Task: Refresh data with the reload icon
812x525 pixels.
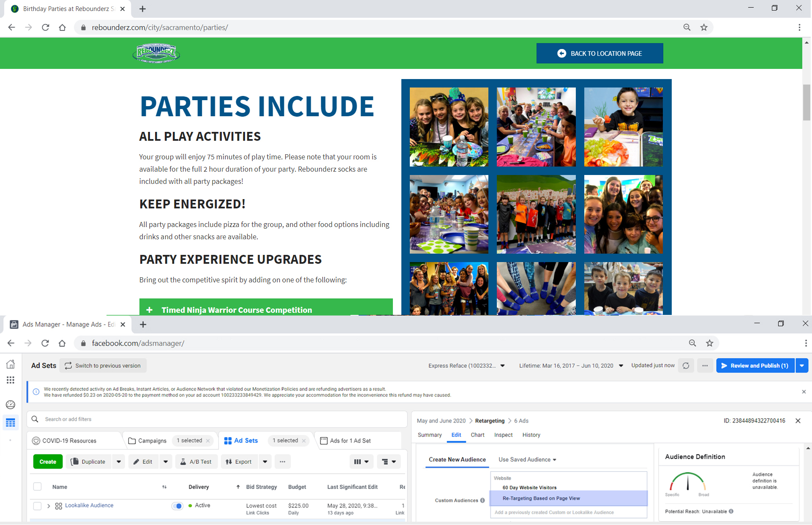Action: (x=686, y=365)
